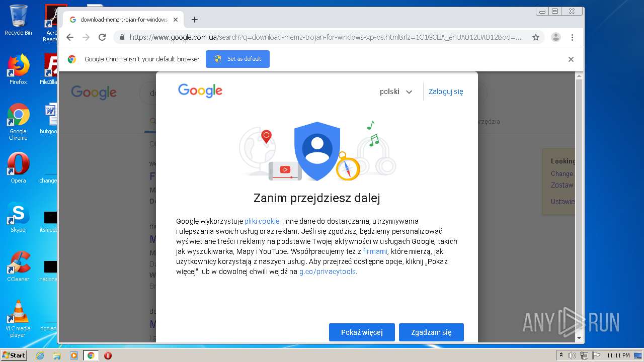Open the Chrome profile avatar icon
Screen dimensions: 644x362
(x=556, y=37)
